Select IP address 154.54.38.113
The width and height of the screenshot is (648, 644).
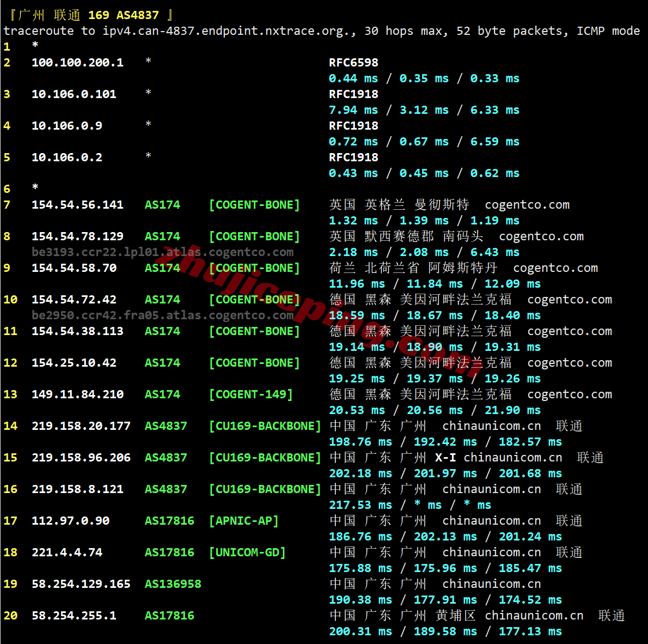77,331
